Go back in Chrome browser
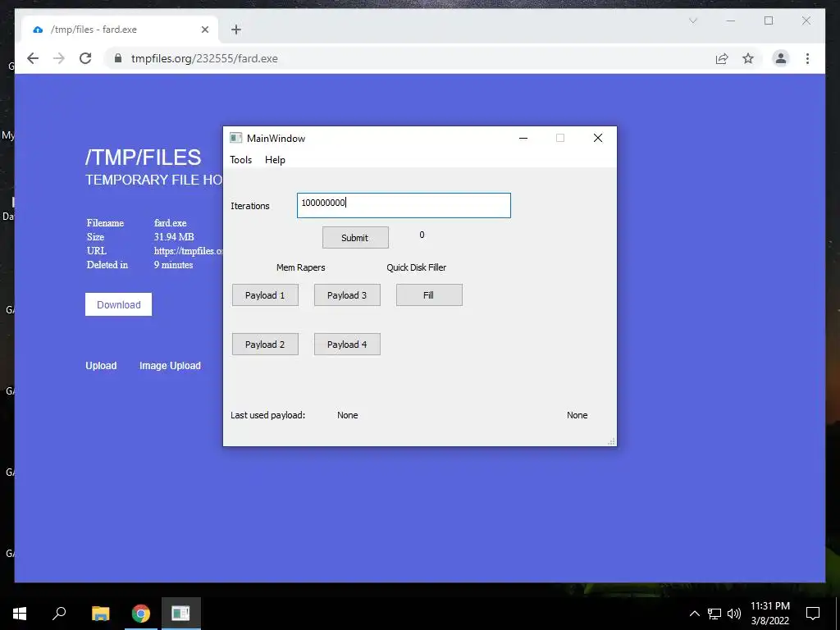This screenshot has width=840, height=630. click(x=33, y=58)
